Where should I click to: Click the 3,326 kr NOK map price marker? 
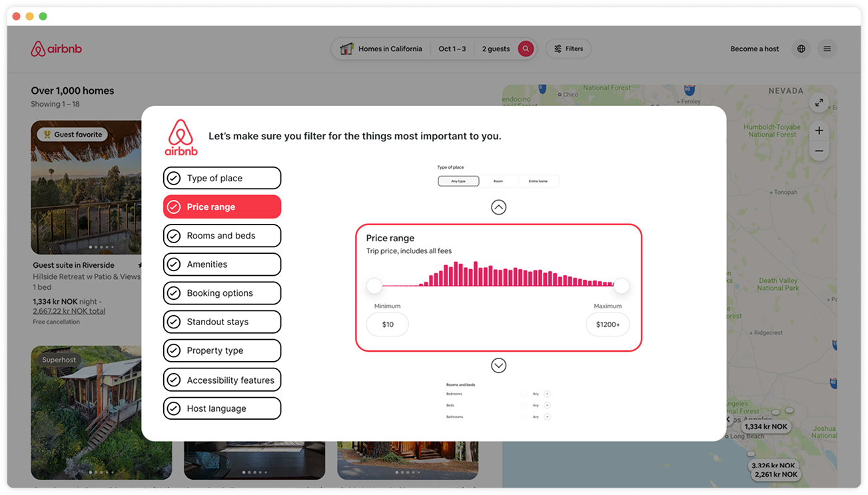[773, 465]
